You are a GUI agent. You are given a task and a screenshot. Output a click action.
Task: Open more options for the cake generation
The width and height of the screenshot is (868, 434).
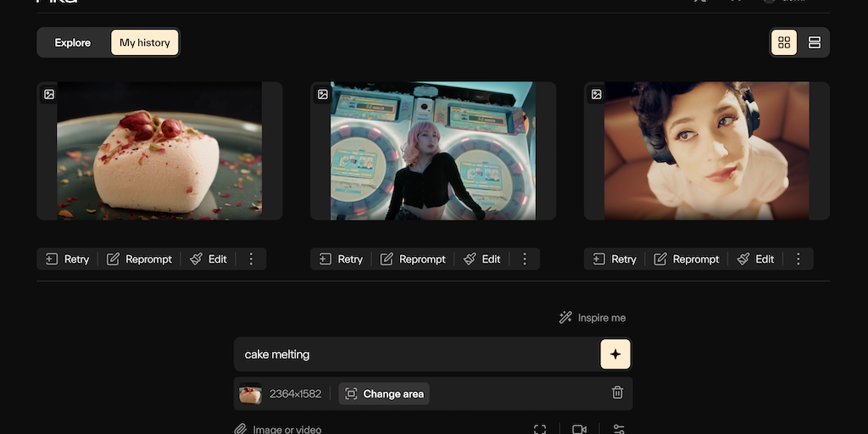coord(251,259)
